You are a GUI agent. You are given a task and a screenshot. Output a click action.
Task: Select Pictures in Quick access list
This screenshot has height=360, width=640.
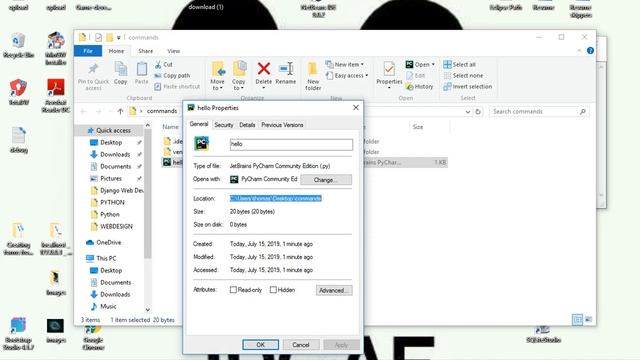tap(106, 178)
